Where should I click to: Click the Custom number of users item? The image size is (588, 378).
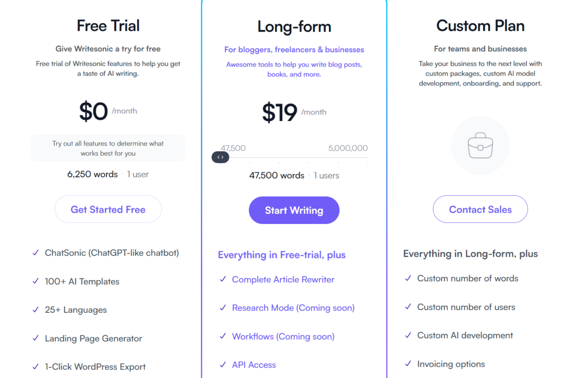click(466, 307)
